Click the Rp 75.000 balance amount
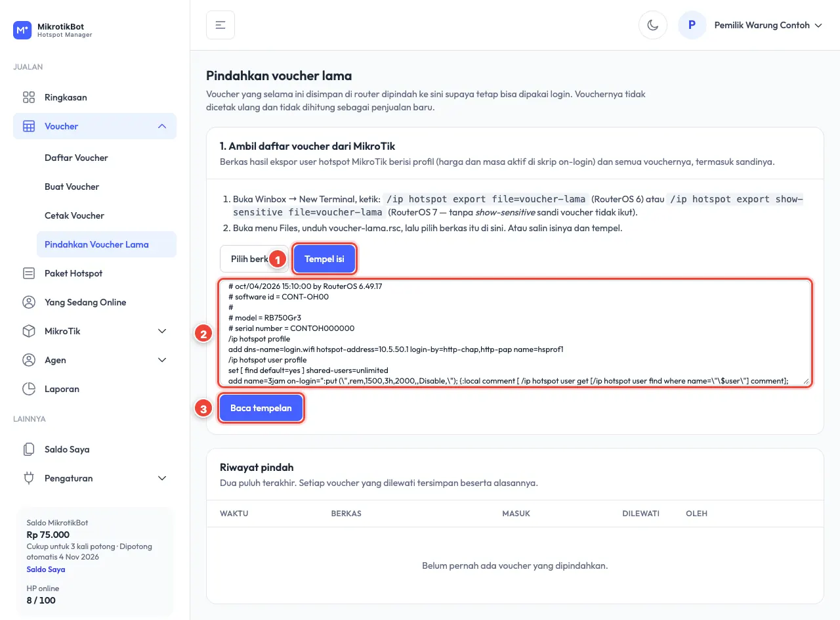Screen dimensions: 840x620 48,535
